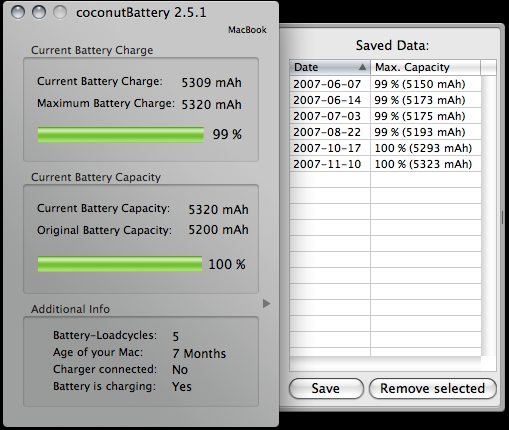Viewport: 509px width, 430px height.
Task: Click the Charger connected No value
Action: point(180,370)
